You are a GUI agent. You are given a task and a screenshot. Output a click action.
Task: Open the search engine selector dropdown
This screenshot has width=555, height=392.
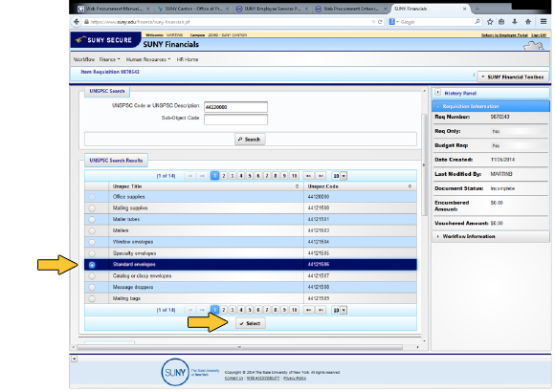[x=394, y=22]
